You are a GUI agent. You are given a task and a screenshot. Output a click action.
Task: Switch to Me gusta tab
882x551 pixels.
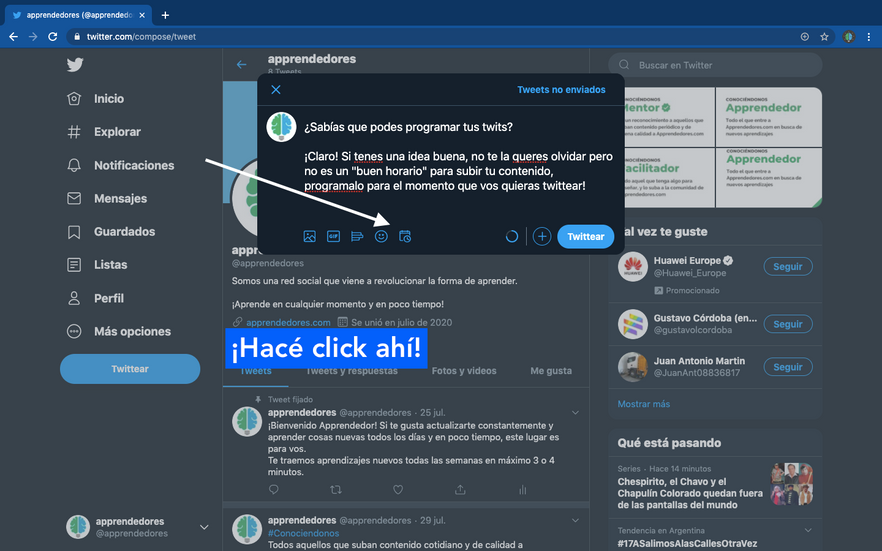tap(551, 371)
